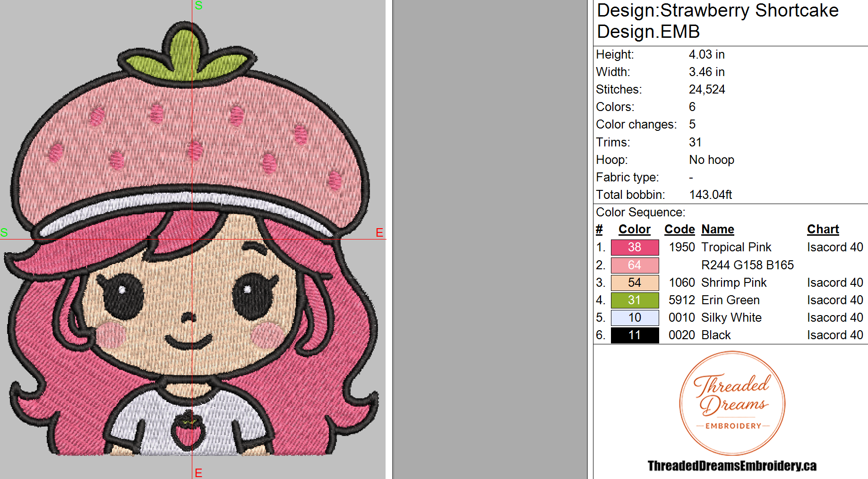Click the Color column header
Screen dimensions: 868x479
click(x=634, y=230)
